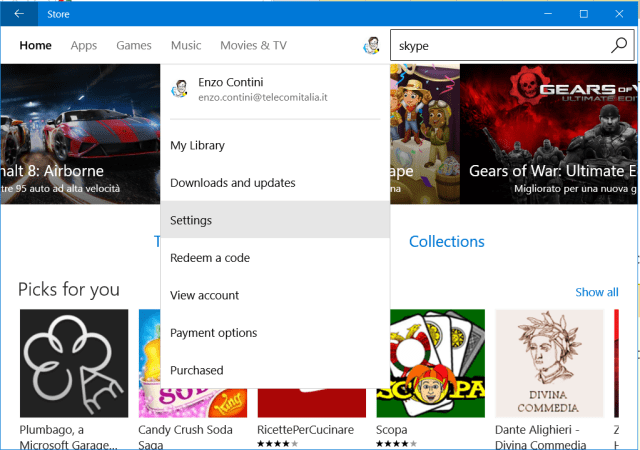The height and width of the screenshot is (450, 640).
Task: Open the Asphalt 8: Airborne banner
Action: click(80, 134)
